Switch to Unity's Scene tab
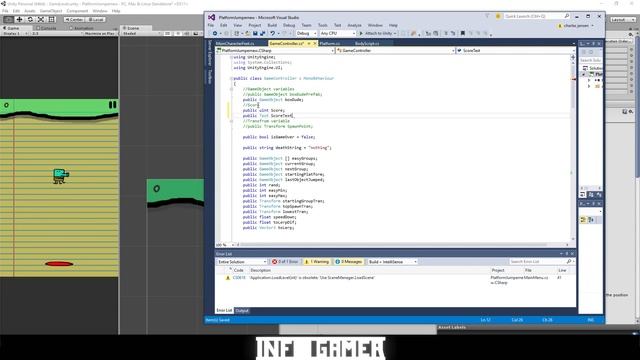Viewport: 640px width, 360px height. [133, 28]
